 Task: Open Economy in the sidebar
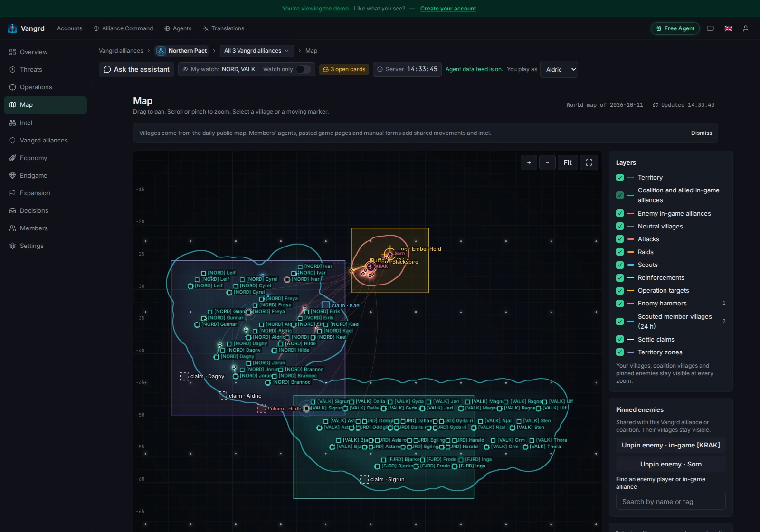coord(45,158)
